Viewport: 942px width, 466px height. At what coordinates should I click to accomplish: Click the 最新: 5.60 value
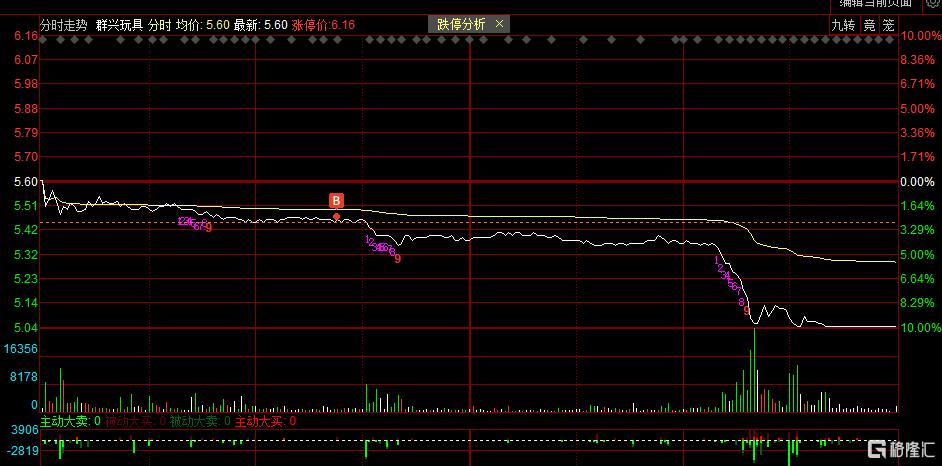pos(260,25)
